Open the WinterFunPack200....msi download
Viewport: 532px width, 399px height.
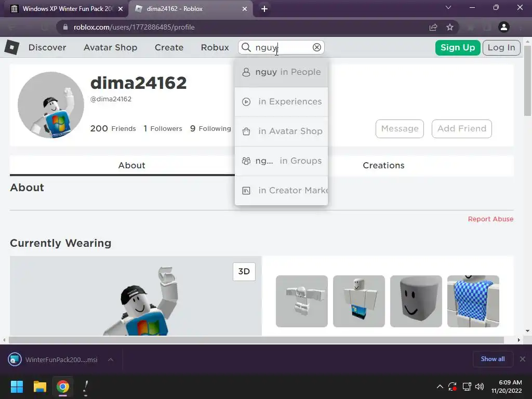click(54, 360)
